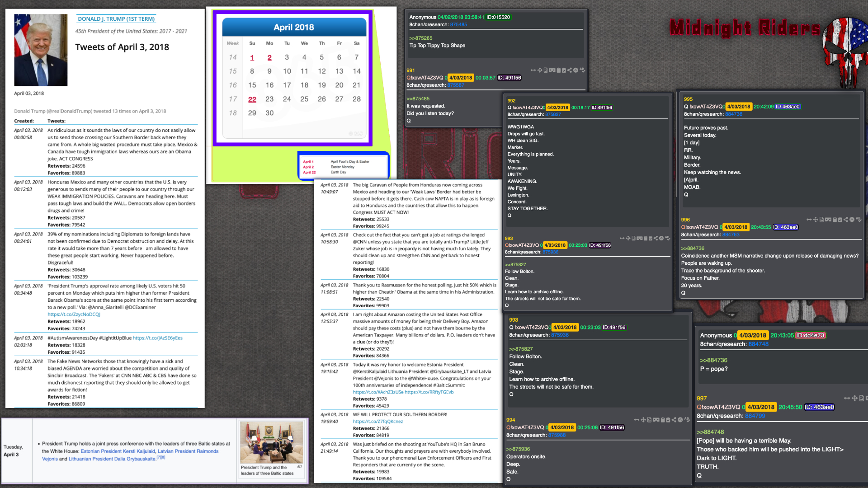Click the clipboard icon on post 991

(559, 70)
